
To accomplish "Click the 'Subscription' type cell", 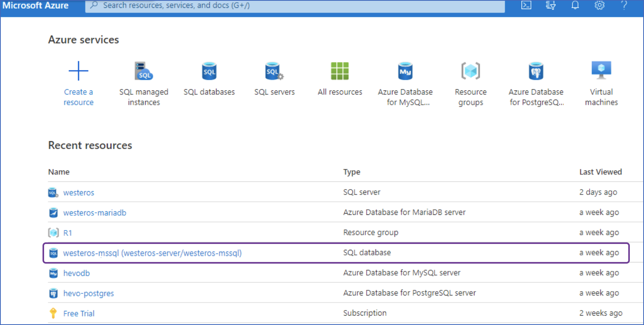I will (x=365, y=313).
